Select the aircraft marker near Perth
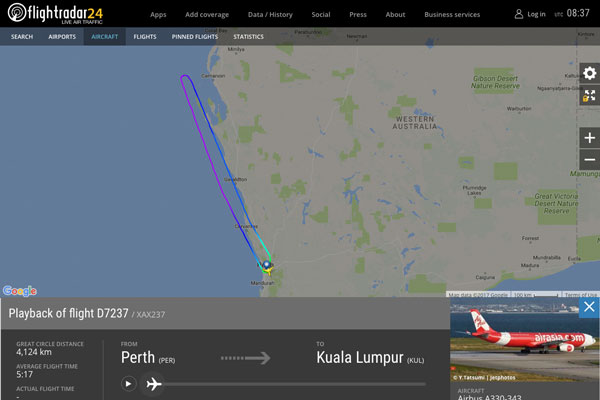The height and width of the screenshot is (400, 600). [x=267, y=265]
